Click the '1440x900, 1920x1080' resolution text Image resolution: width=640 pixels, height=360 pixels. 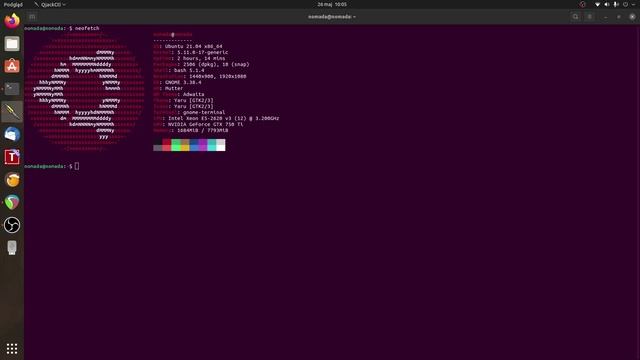pyautogui.click(x=218, y=76)
